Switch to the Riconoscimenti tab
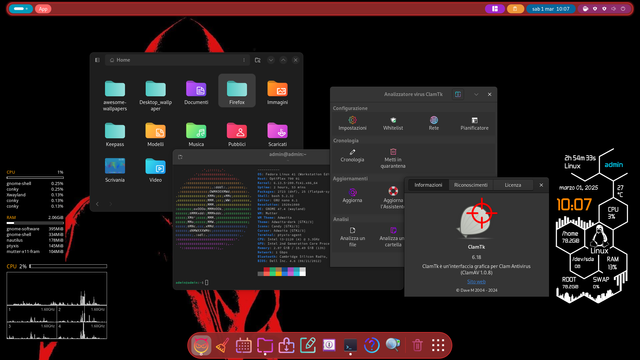 pyautogui.click(x=471, y=185)
